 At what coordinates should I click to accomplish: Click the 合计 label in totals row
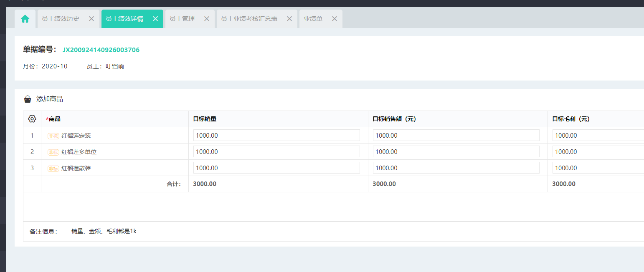(174, 184)
